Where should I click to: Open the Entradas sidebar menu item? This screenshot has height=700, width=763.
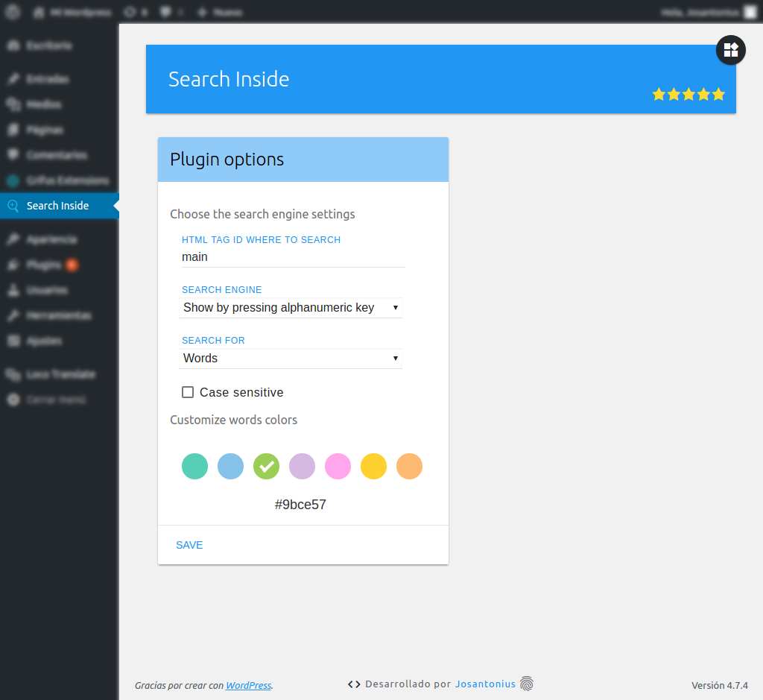tap(60, 79)
